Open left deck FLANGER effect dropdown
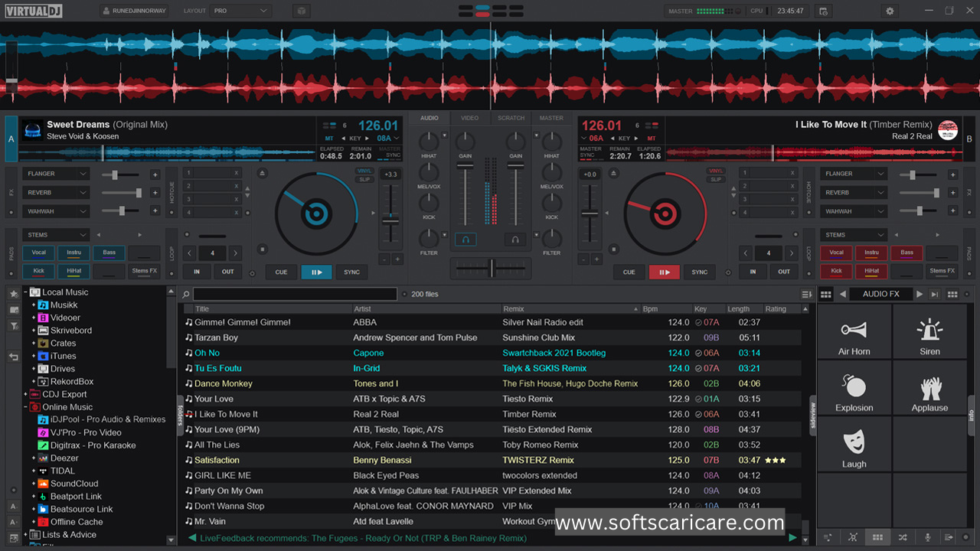 (56, 174)
